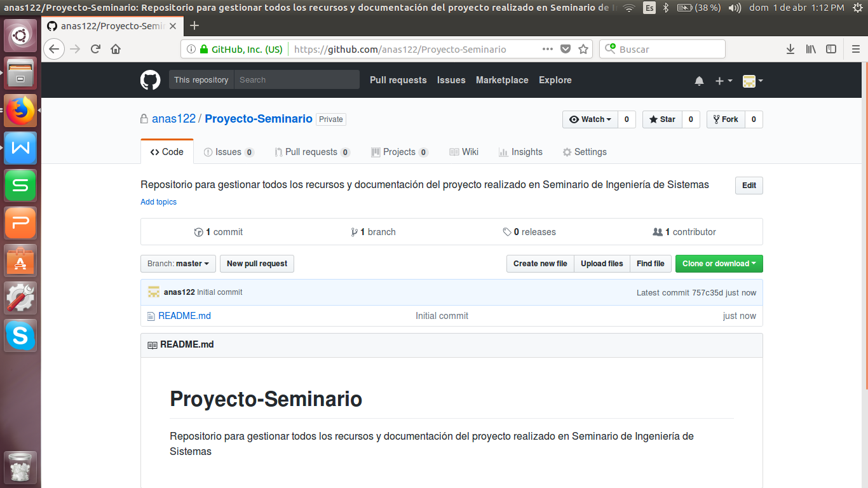Launch Skype from the dock
Image resolution: width=868 pixels, height=488 pixels.
pyautogui.click(x=20, y=335)
